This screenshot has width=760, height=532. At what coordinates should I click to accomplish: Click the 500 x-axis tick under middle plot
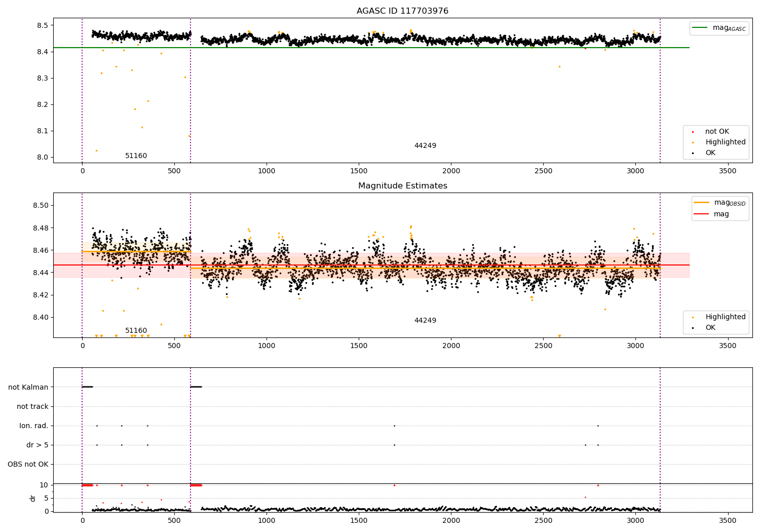point(174,346)
